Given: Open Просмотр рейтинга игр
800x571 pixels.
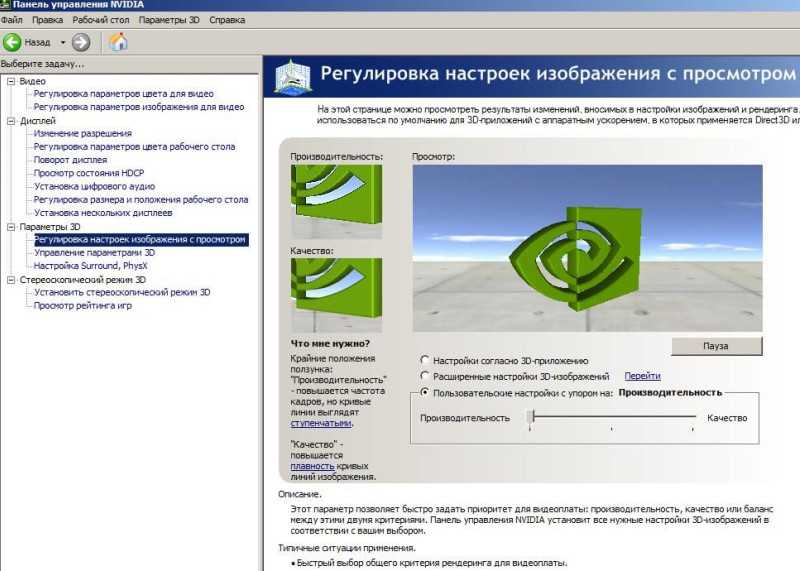Looking at the screenshot, I should tap(83, 306).
